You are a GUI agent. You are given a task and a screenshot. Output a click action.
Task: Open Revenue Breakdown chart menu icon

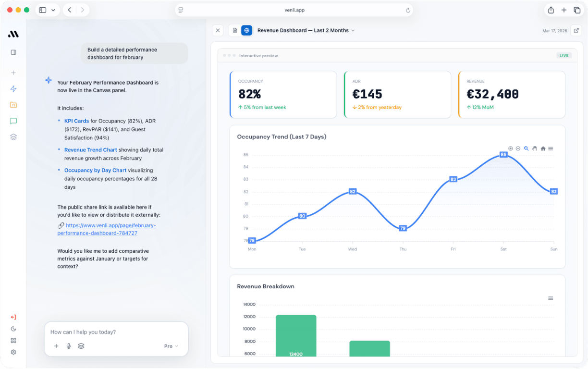click(551, 298)
